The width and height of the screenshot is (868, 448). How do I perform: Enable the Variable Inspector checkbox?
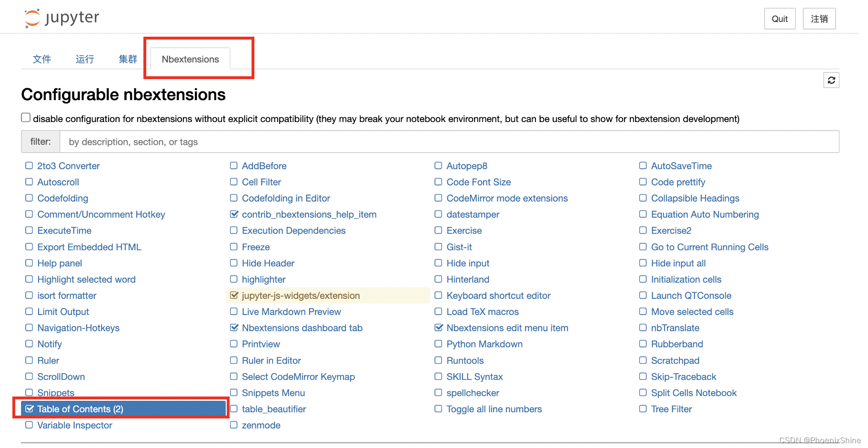click(29, 425)
